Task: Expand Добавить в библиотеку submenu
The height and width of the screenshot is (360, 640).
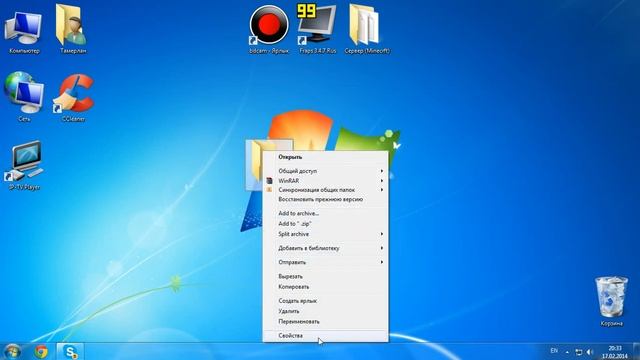Action: pos(325,248)
